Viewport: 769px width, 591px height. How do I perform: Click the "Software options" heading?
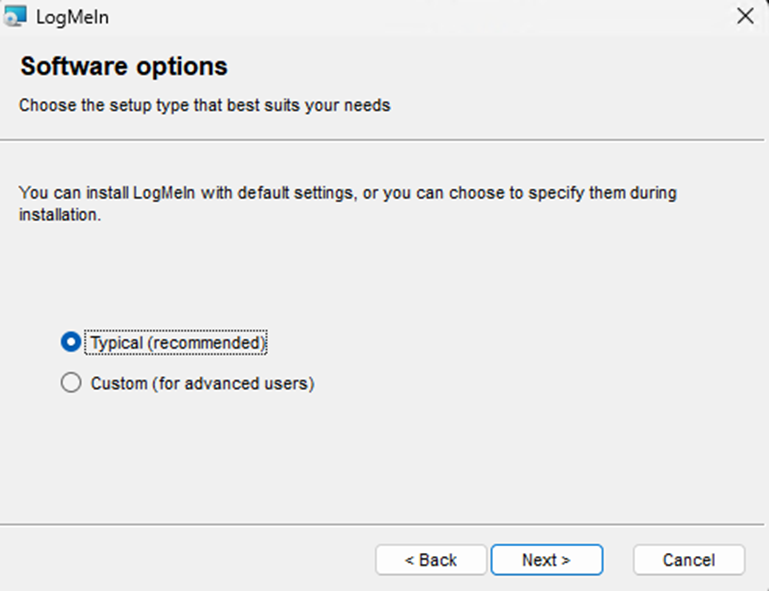[124, 67]
